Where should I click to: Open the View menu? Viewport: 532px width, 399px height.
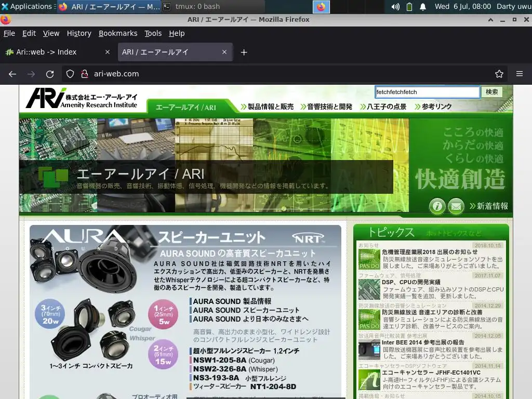click(51, 33)
